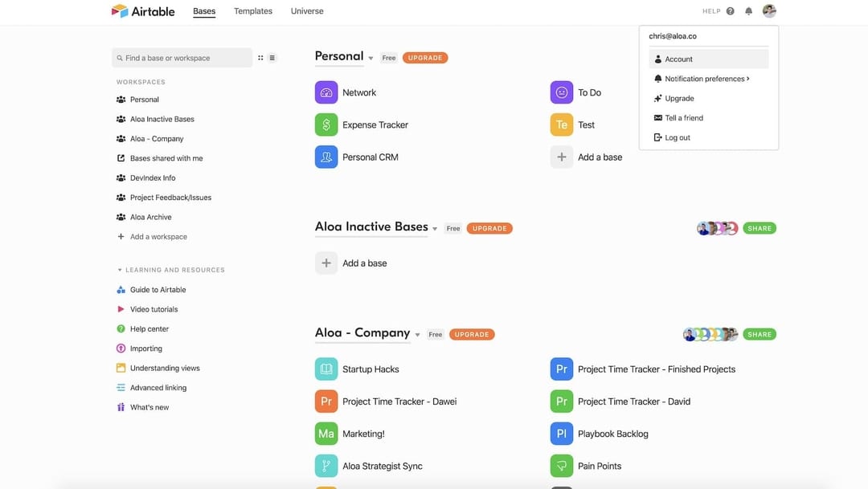Select Log out from the account menu
Image resolution: width=868 pixels, height=489 pixels.
(x=678, y=137)
